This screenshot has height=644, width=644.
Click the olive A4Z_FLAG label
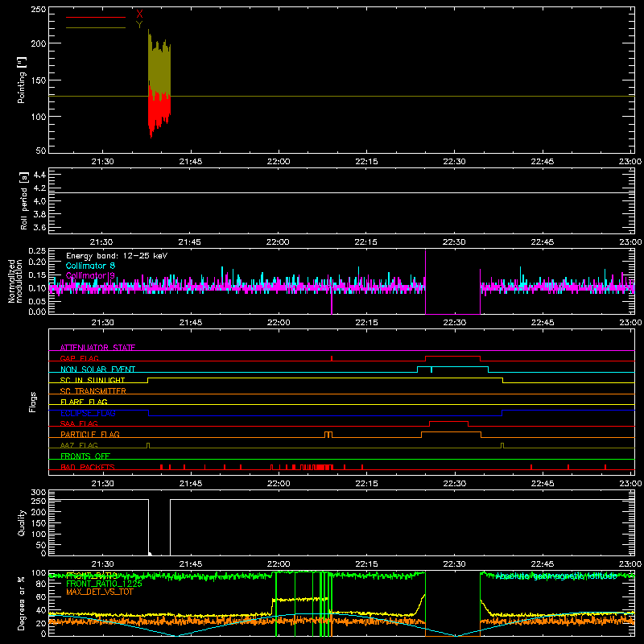click(79, 445)
